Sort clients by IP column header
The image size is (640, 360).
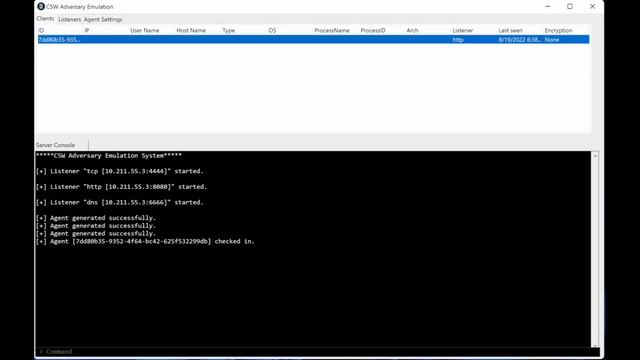coord(87,30)
